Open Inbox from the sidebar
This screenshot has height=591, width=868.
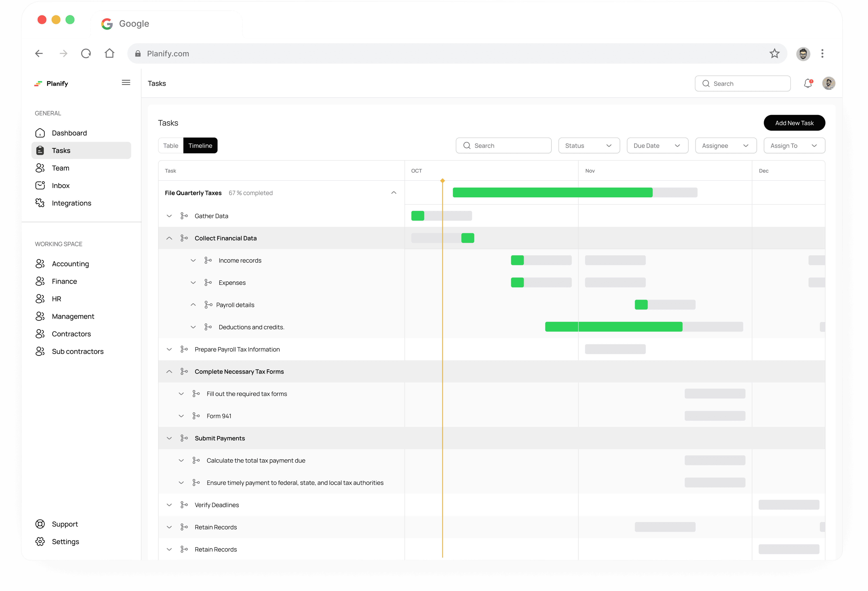click(x=60, y=186)
